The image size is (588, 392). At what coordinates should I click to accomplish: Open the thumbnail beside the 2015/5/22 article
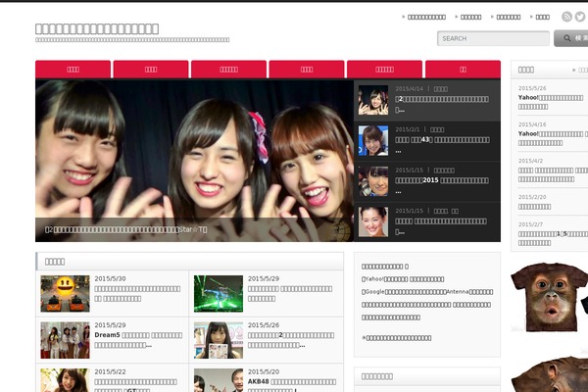(x=66, y=380)
